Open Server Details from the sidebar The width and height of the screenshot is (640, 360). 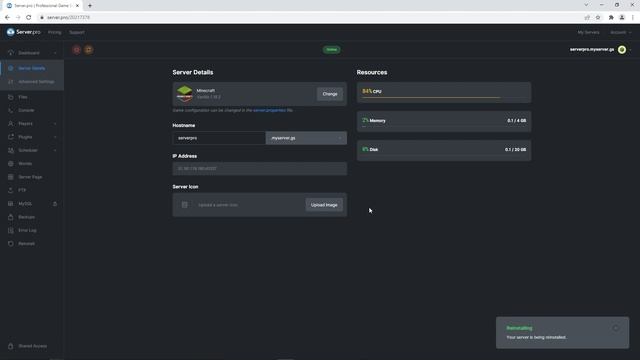click(x=32, y=68)
